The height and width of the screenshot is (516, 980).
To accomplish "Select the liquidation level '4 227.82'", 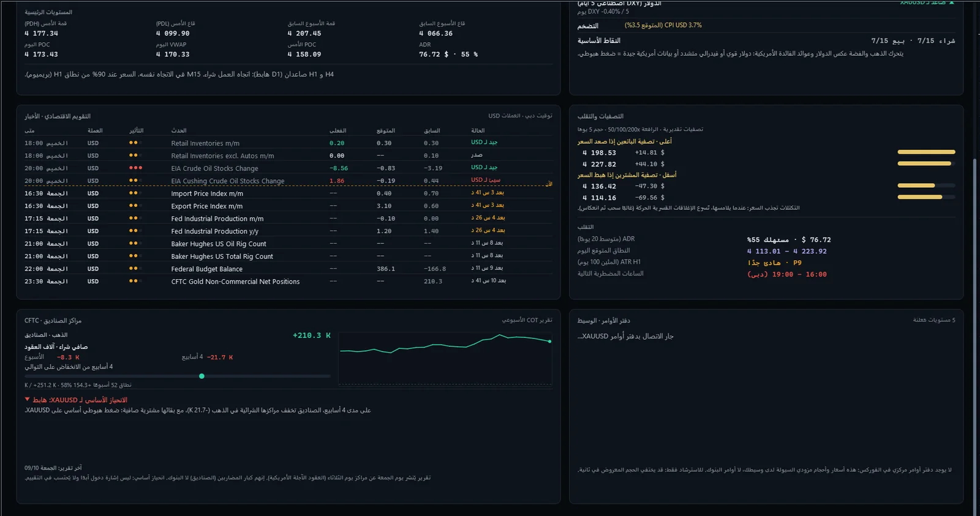I will pyautogui.click(x=600, y=164).
